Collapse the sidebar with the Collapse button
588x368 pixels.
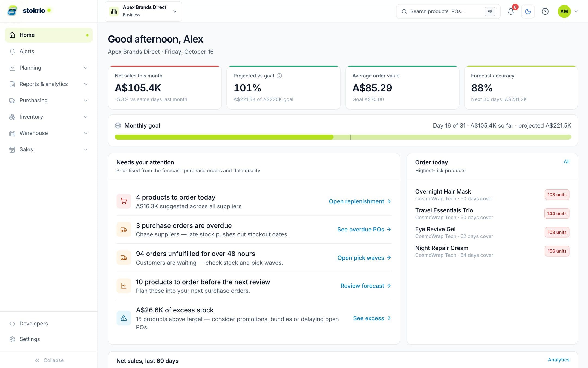49,360
